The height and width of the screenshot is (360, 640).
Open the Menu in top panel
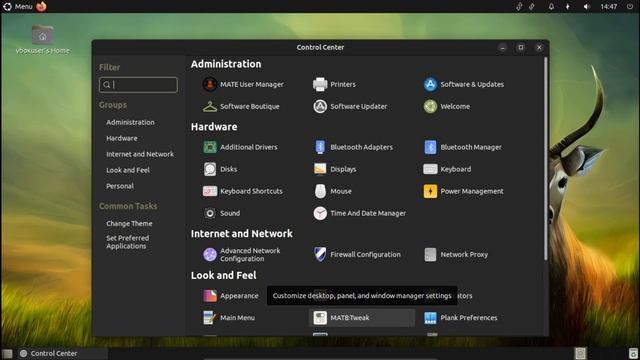click(x=18, y=7)
